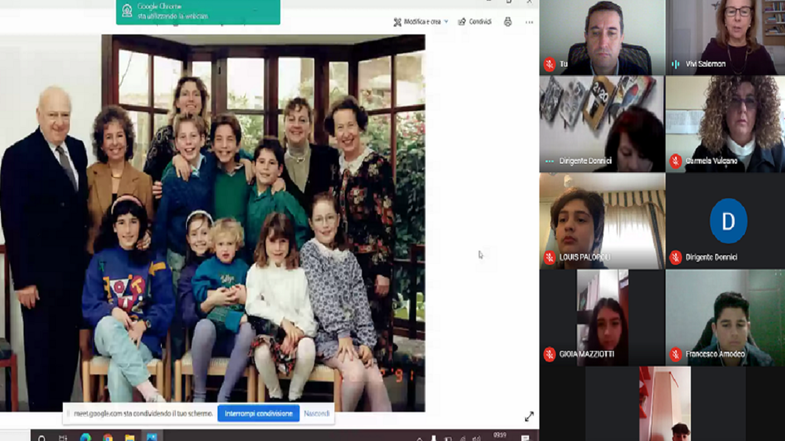Open the three-dots more options menu
This screenshot has height=441, width=785.
[529, 22]
